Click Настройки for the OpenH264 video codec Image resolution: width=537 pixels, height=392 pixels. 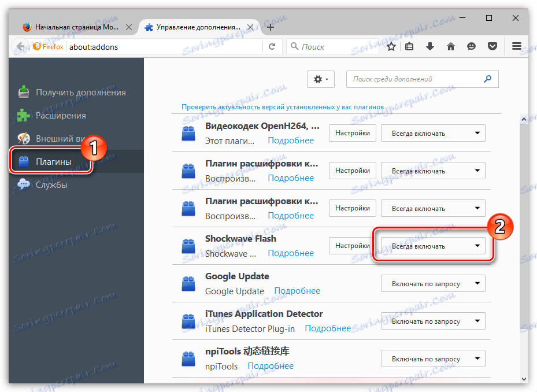[x=353, y=133]
